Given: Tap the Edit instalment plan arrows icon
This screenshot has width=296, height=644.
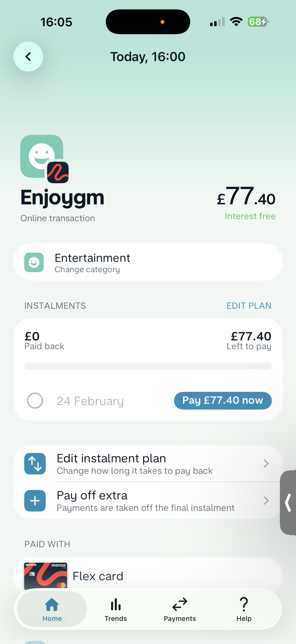Looking at the screenshot, I should click(x=35, y=464).
